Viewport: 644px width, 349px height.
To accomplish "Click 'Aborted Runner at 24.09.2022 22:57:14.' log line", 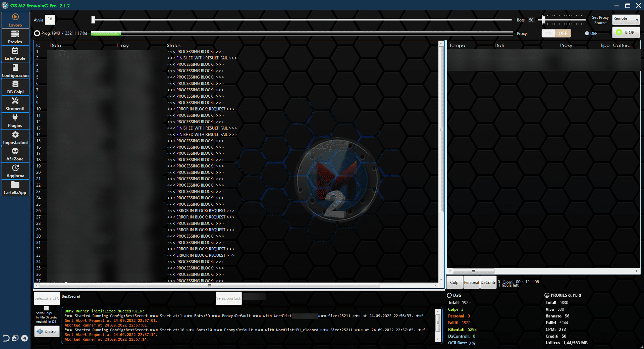I will (106, 339).
